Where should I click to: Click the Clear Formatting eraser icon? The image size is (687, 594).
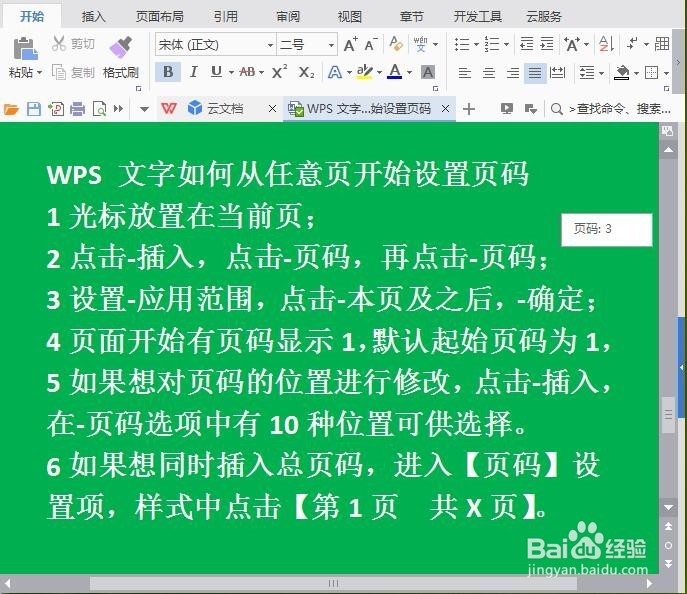point(396,44)
